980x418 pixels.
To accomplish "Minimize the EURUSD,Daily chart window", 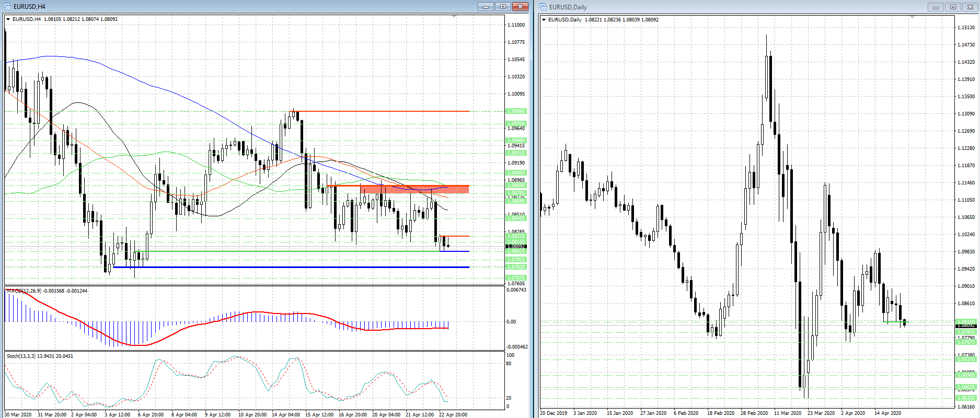I will (x=936, y=7).
